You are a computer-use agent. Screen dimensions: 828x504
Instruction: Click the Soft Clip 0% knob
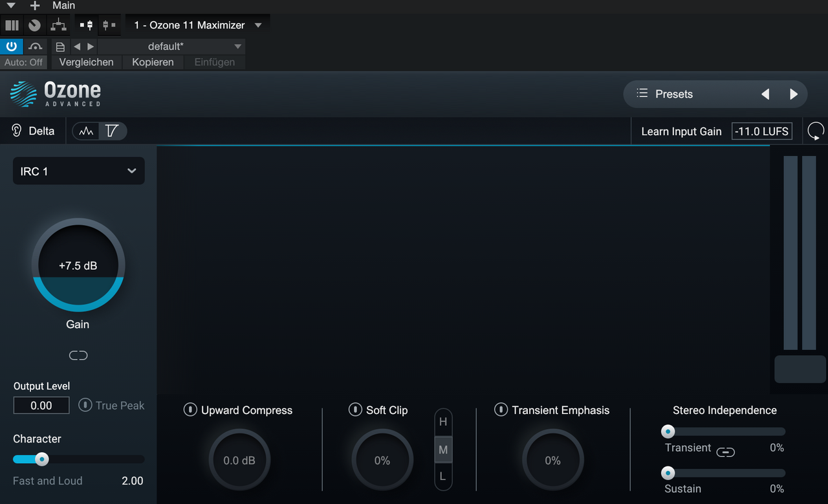[x=382, y=460]
